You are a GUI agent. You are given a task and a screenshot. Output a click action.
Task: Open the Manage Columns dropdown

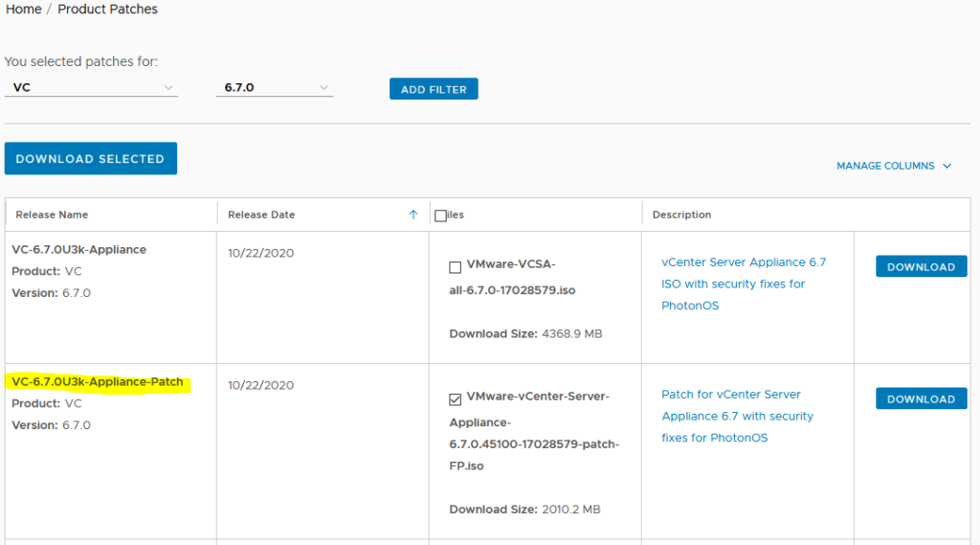894,166
